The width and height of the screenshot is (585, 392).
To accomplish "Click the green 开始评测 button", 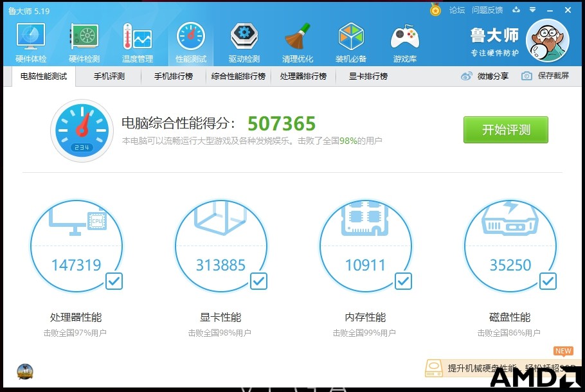I will click(506, 130).
